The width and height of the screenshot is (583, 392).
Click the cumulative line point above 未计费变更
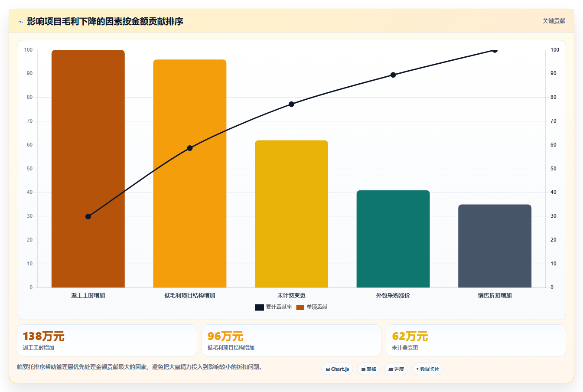[x=291, y=104]
